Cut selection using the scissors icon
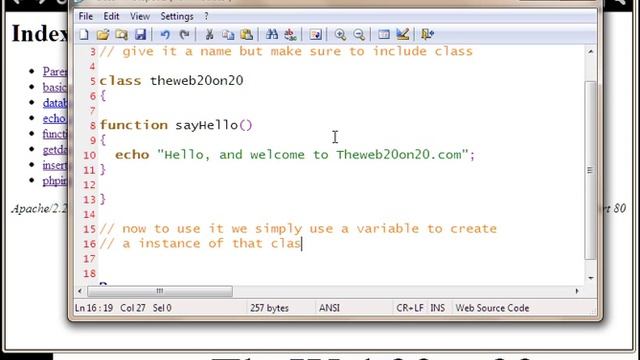Screen dimensions: 640x360 coord(209,35)
